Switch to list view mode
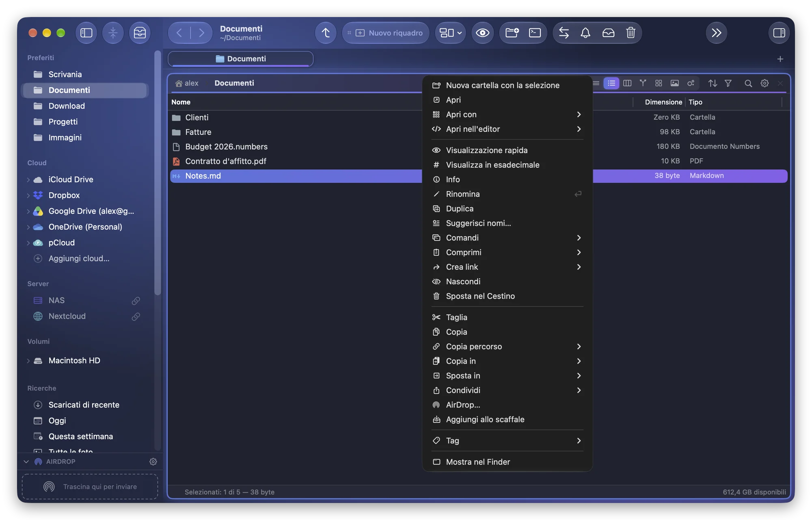Screen dimensions: 812x520 pos(611,83)
